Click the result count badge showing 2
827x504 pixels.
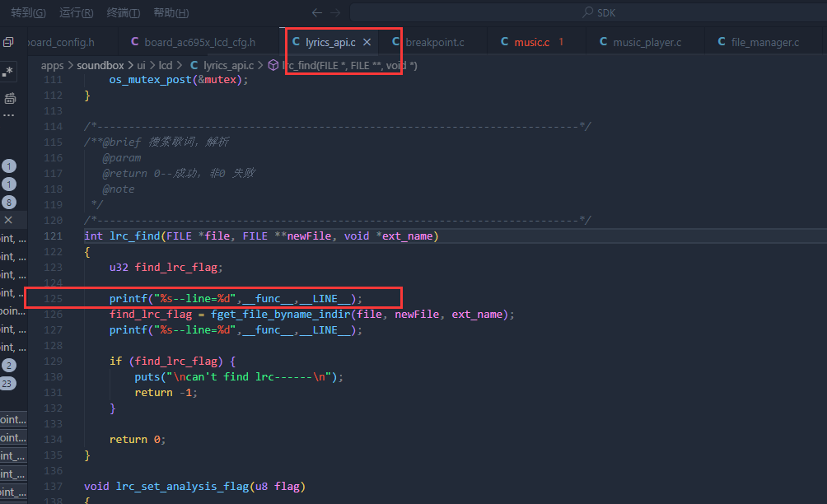tap(8, 365)
